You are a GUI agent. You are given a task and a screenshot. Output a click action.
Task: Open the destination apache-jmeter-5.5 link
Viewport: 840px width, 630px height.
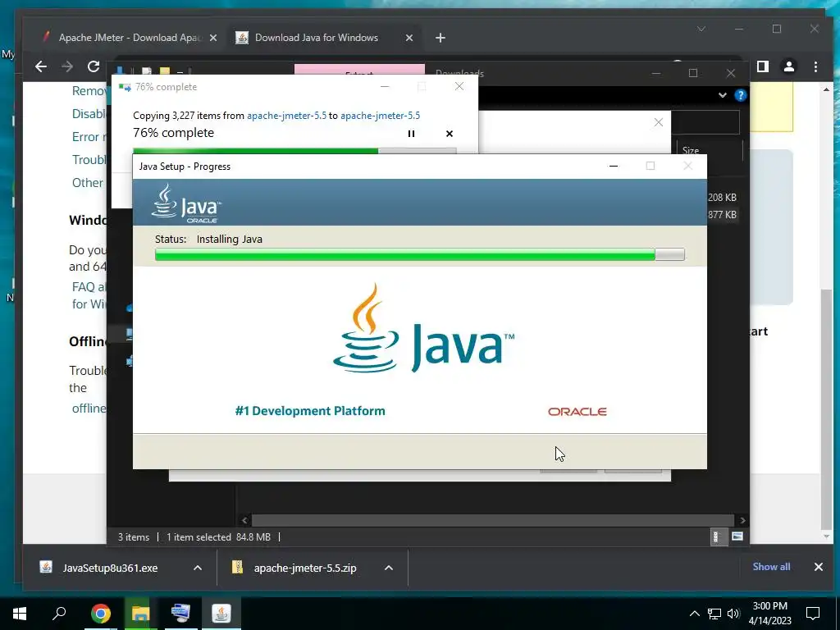(x=381, y=115)
